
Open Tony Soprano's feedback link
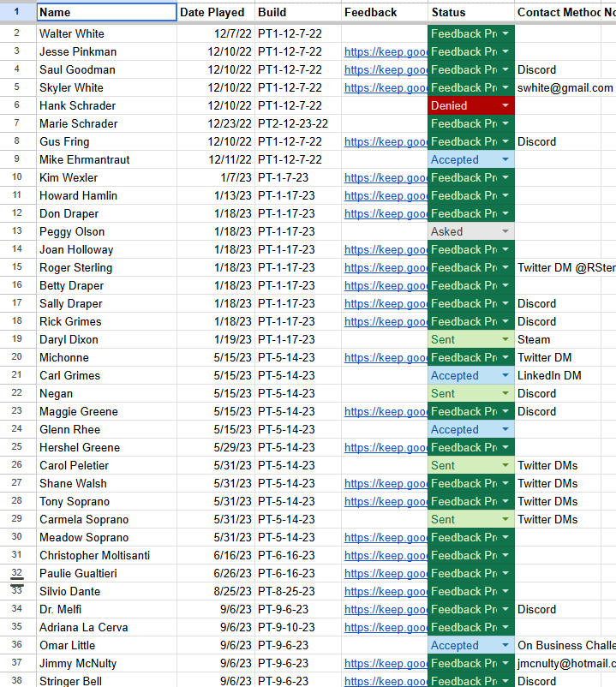pyautogui.click(x=386, y=501)
